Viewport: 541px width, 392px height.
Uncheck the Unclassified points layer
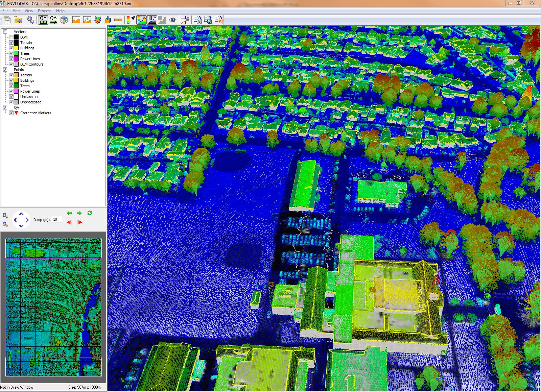pos(11,97)
